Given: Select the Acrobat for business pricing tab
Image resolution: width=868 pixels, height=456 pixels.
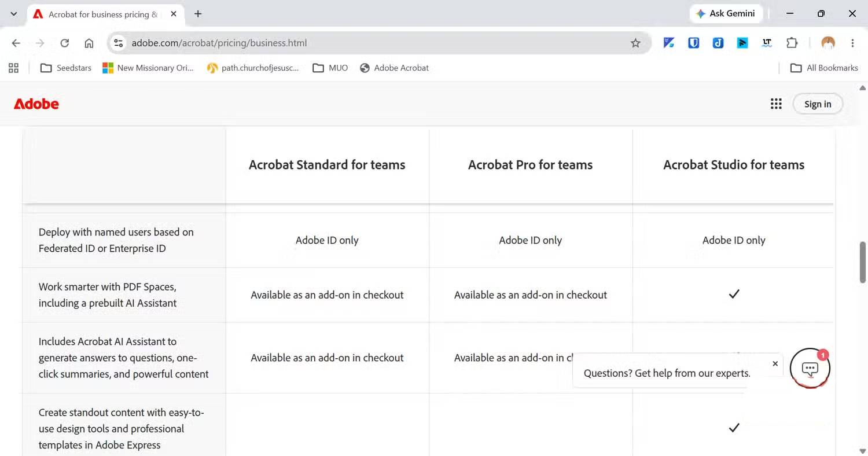Looking at the screenshot, I should coord(106,14).
